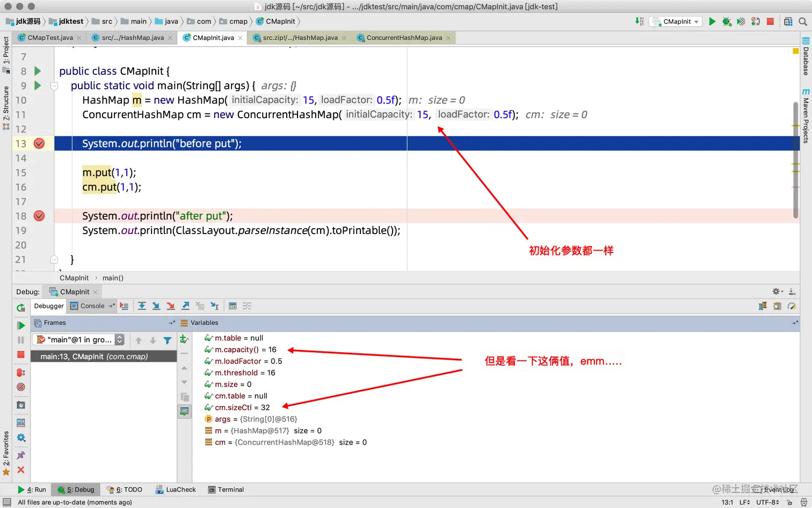Open the Project Structure dialog icon

click(x=788, y=21)
